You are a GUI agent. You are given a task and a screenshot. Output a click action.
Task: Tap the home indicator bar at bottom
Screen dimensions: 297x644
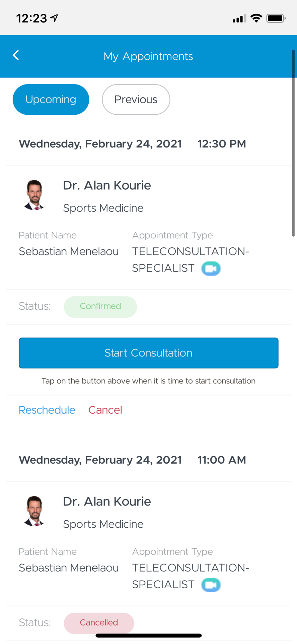tap(149, 635)
